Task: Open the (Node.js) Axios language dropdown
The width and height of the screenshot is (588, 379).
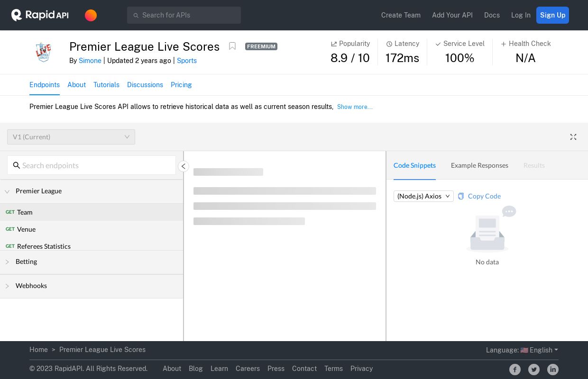Action: point(423,196)
